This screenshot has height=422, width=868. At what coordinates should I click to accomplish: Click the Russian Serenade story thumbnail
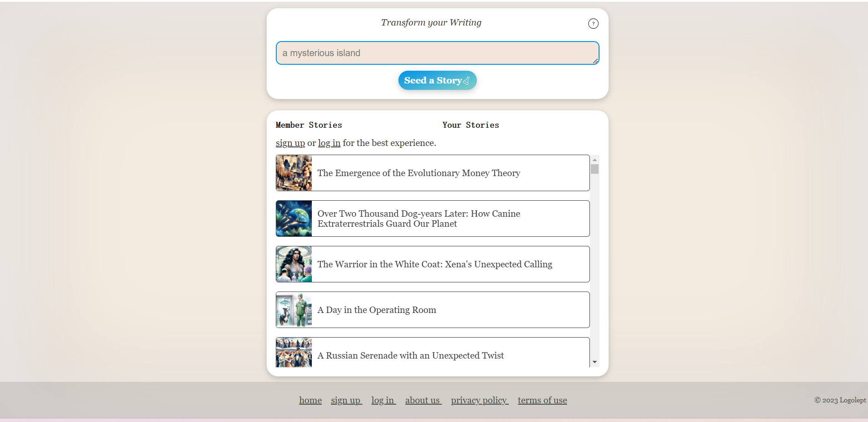(294, 353)
